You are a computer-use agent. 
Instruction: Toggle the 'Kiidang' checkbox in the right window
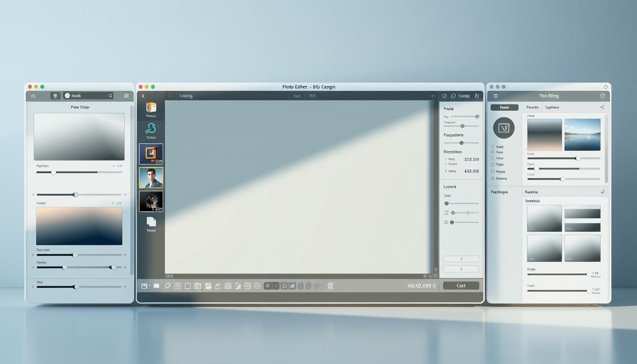(493, 179)
